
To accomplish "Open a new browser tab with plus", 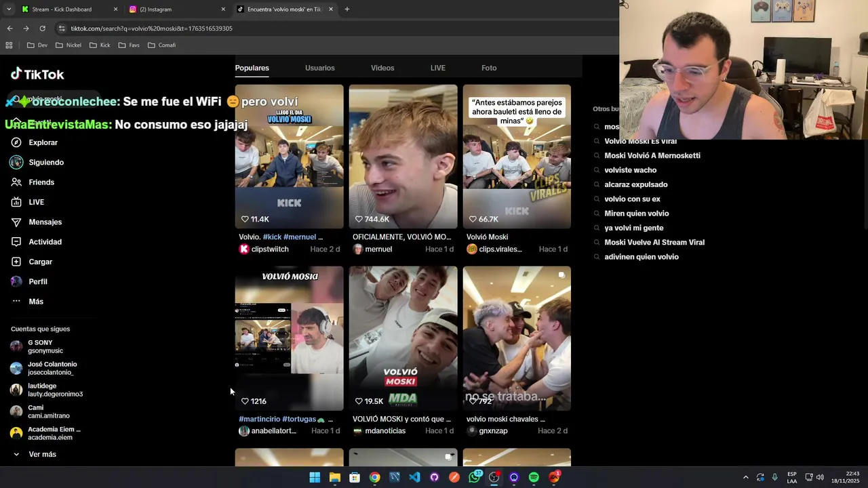I will [x=347, y=9].
